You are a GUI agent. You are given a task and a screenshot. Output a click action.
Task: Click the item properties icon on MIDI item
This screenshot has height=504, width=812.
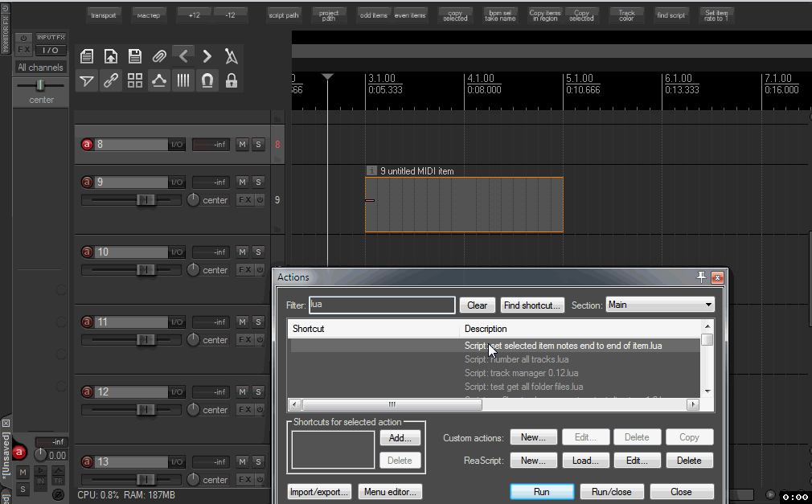click(x=371, y=170)
